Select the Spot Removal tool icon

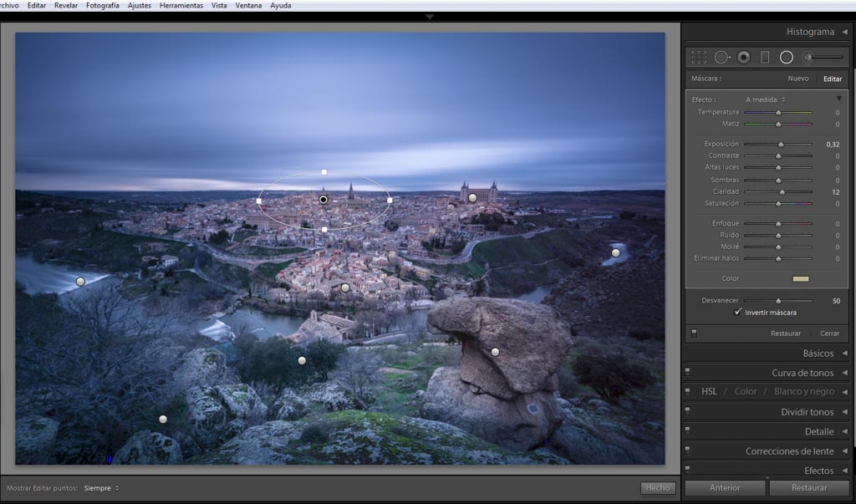[721, 58]
